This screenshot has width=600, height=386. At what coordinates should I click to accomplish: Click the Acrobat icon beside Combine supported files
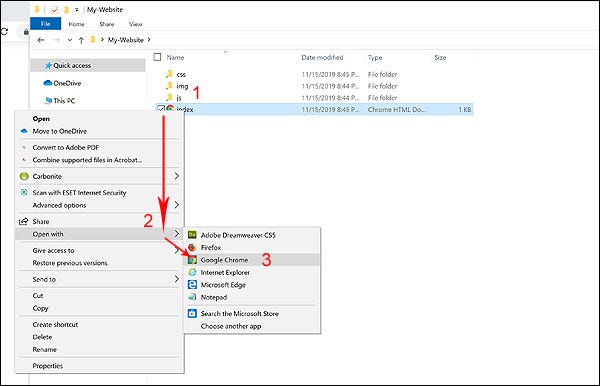24,160
